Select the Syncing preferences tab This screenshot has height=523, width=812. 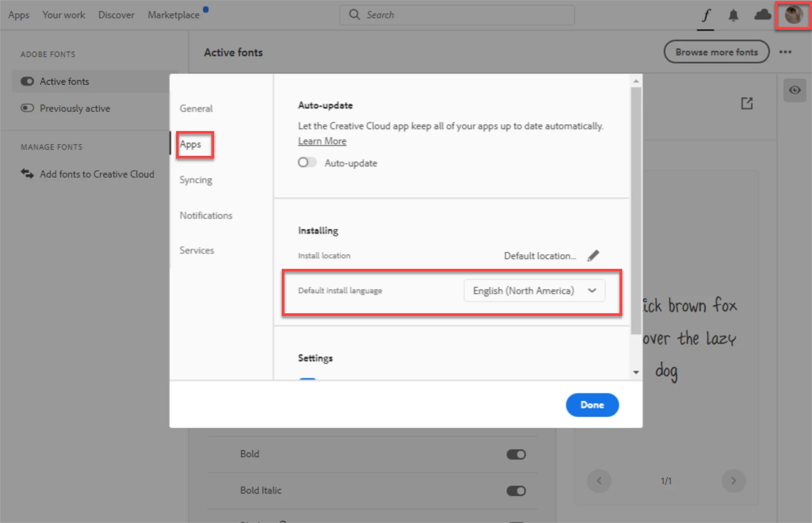point(196,180)
